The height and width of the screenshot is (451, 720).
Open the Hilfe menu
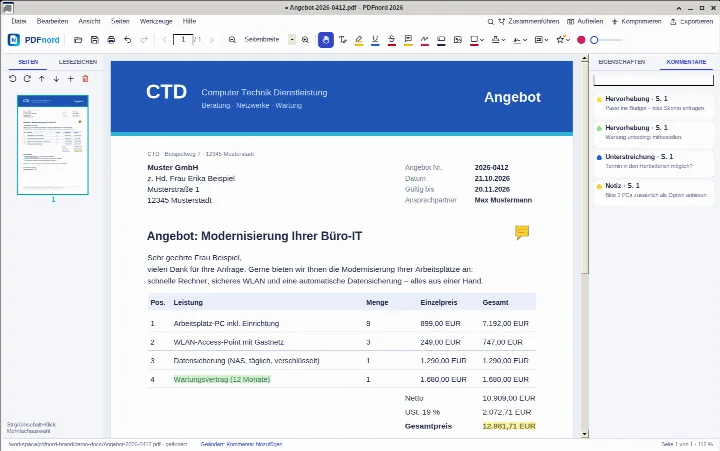[189, 21]
